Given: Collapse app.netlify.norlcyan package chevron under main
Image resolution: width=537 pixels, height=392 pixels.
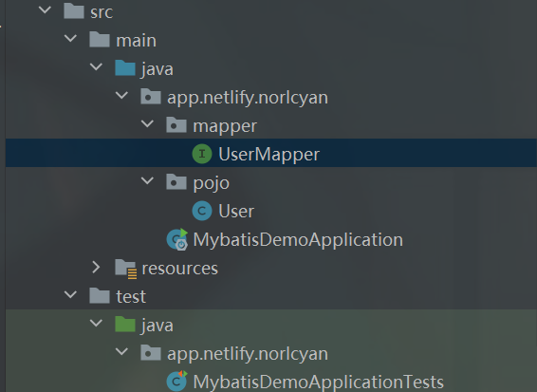Looking at the screenshot, I should 122,95.
